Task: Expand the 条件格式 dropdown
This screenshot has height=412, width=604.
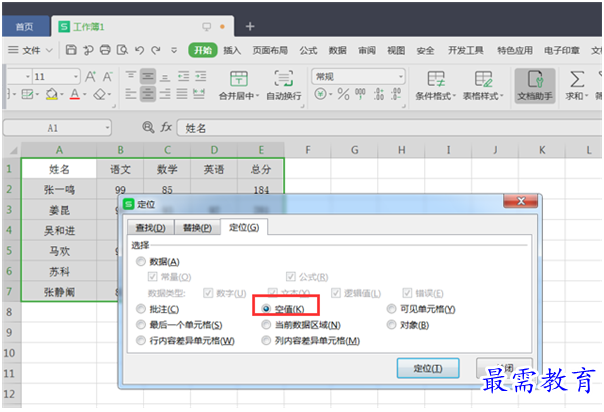Action: pos(454,96)
